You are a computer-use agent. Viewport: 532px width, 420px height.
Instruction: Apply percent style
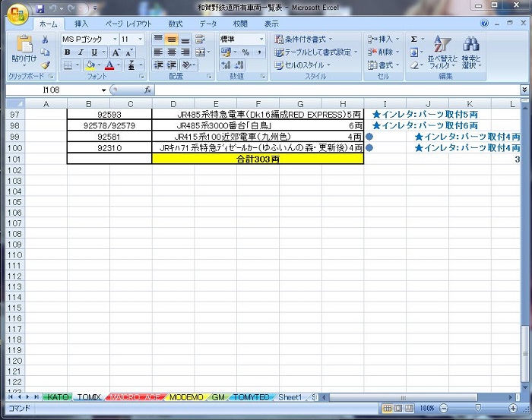click(245, 52)
